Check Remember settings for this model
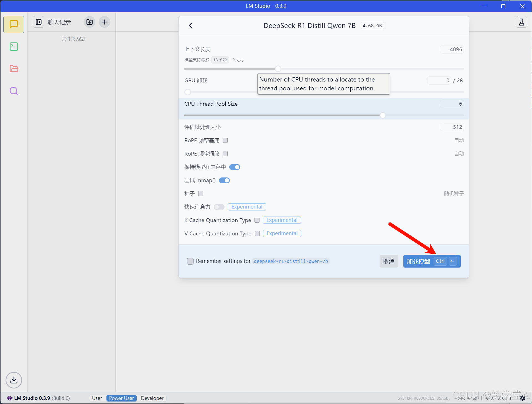Viewport: 532px width, 404px height. (190, 261)
